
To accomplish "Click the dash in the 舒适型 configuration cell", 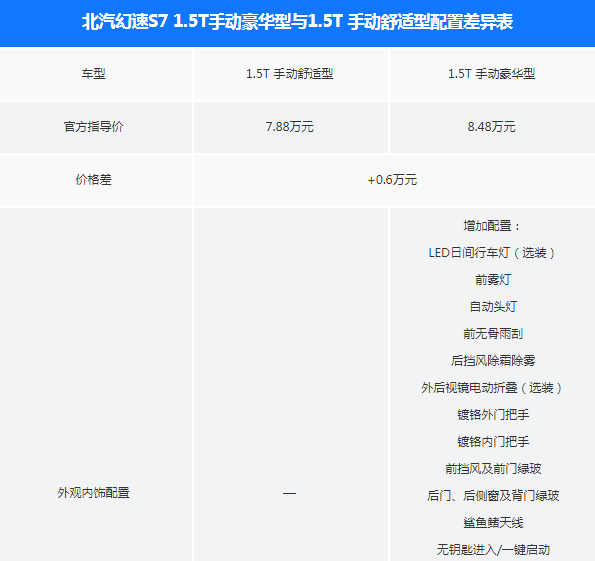I will pyautogui.click(x=289, y=493).
